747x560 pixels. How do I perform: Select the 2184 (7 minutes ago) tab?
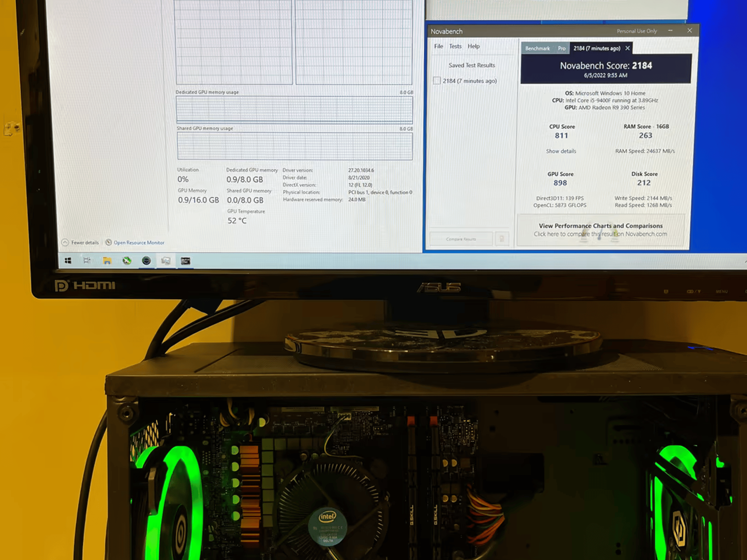[597, 48]
